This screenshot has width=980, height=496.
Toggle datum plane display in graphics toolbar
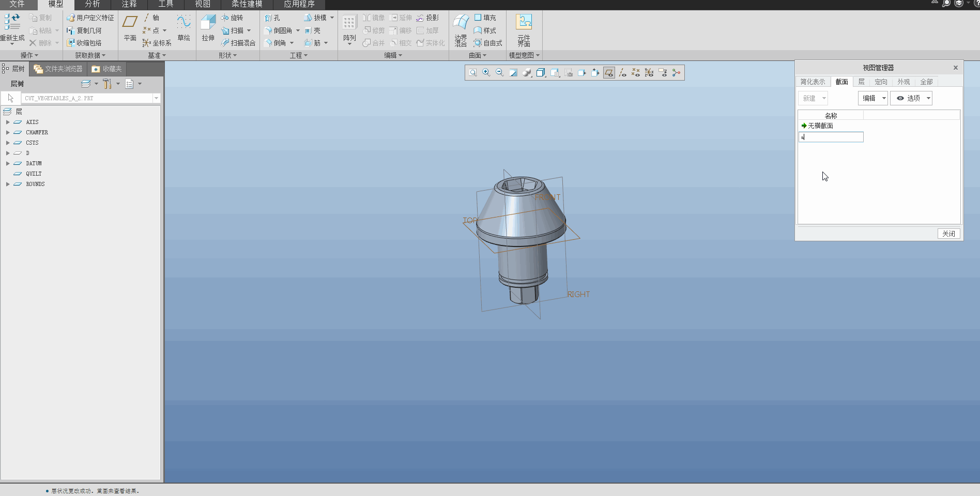coord(609,73)
